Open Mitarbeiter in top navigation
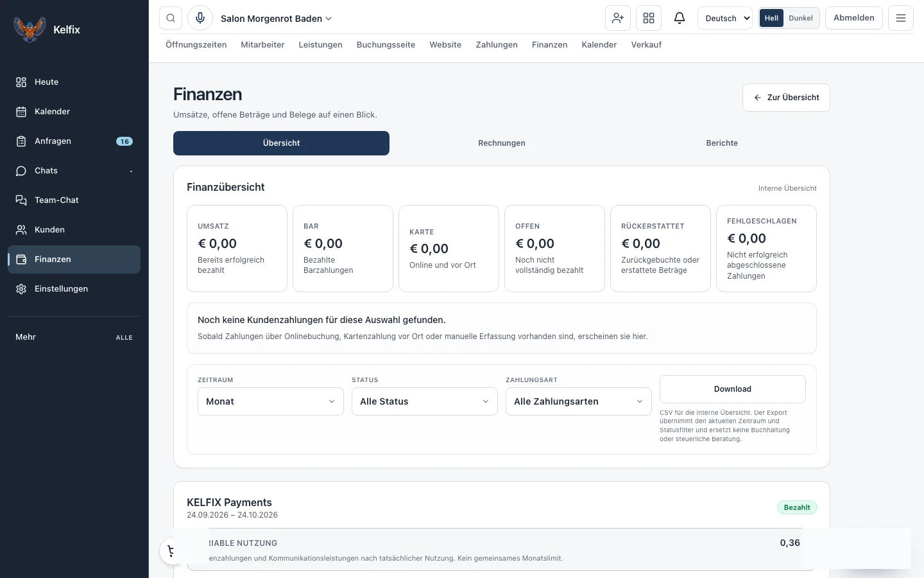Screen dimensions: 924x578 (262, 45)
